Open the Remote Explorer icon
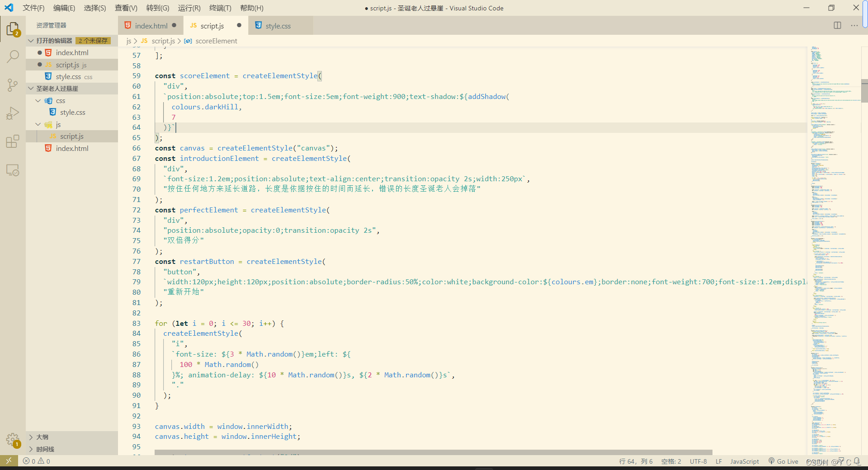868x470 pixels. (x=12, y=170)
